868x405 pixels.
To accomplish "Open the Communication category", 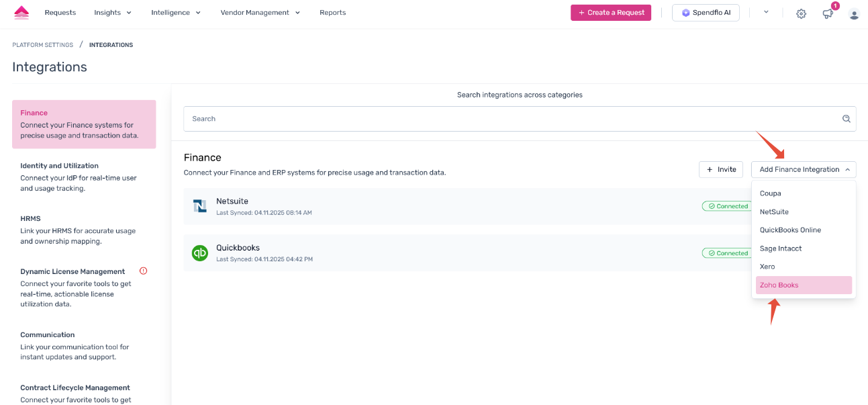I will pos(84,345).
